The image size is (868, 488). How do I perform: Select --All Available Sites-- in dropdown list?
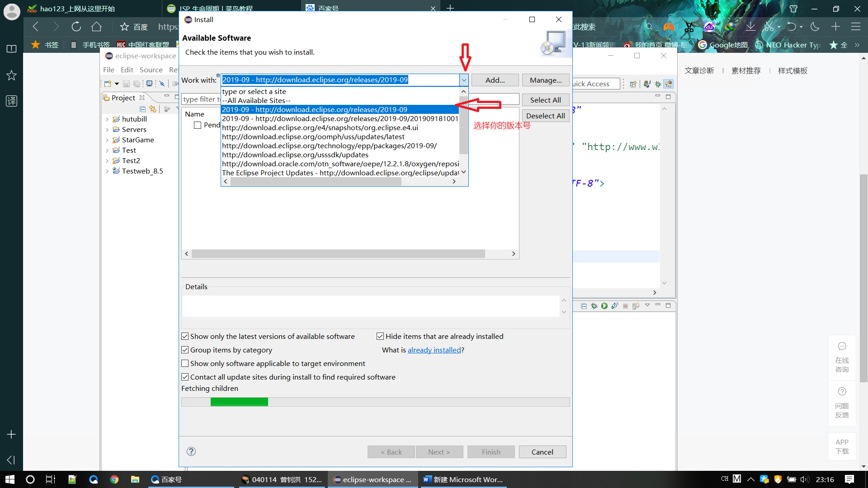click(340, 100)
